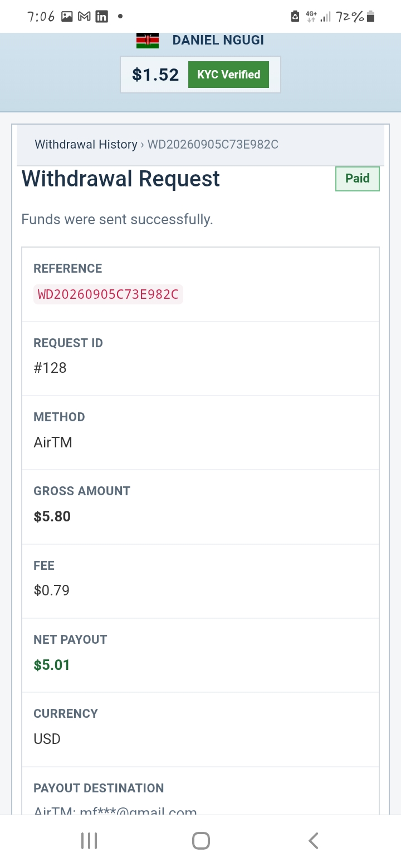Open the Gmail notification icon
401x868 pixels.
84,17
